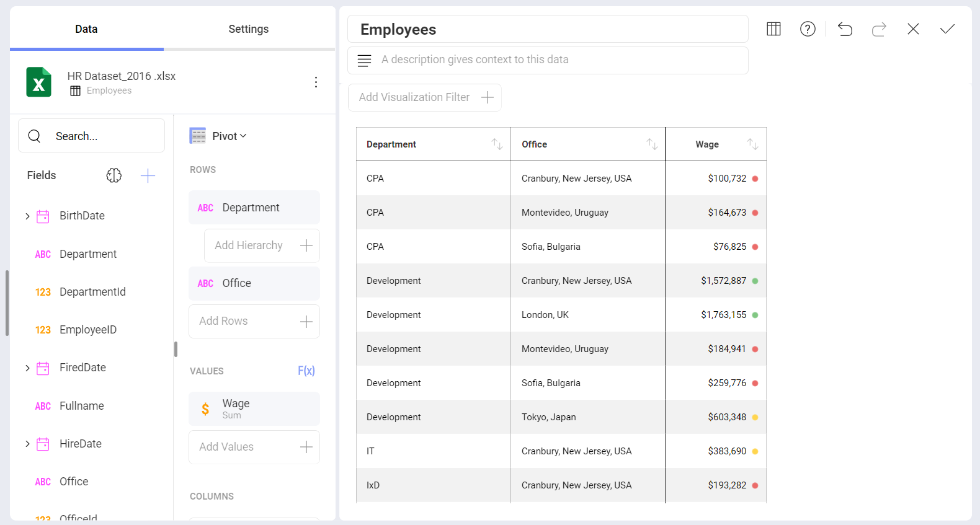This screenshot has height=525, width=980.
Task: Click the $1,763,155 wage cell
Action: pos(716,315)
